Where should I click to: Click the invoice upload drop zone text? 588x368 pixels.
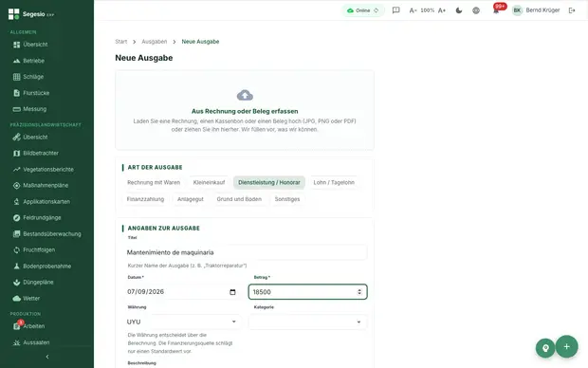[245, 125]
